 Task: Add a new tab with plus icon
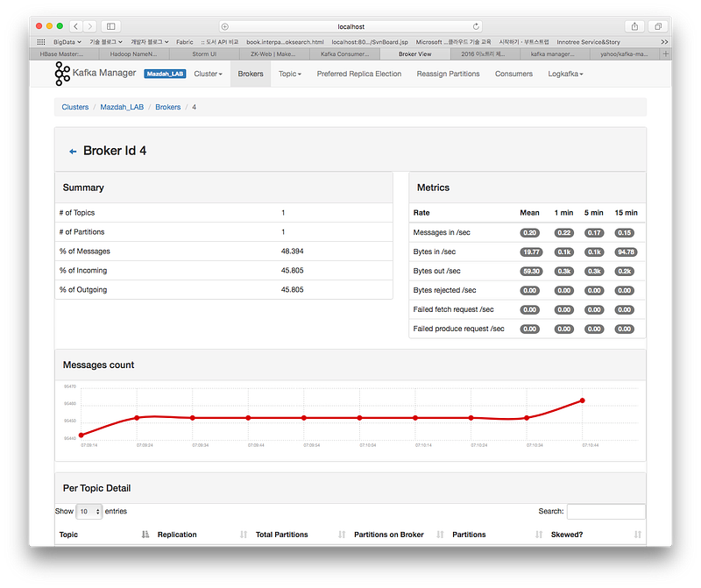665,54
